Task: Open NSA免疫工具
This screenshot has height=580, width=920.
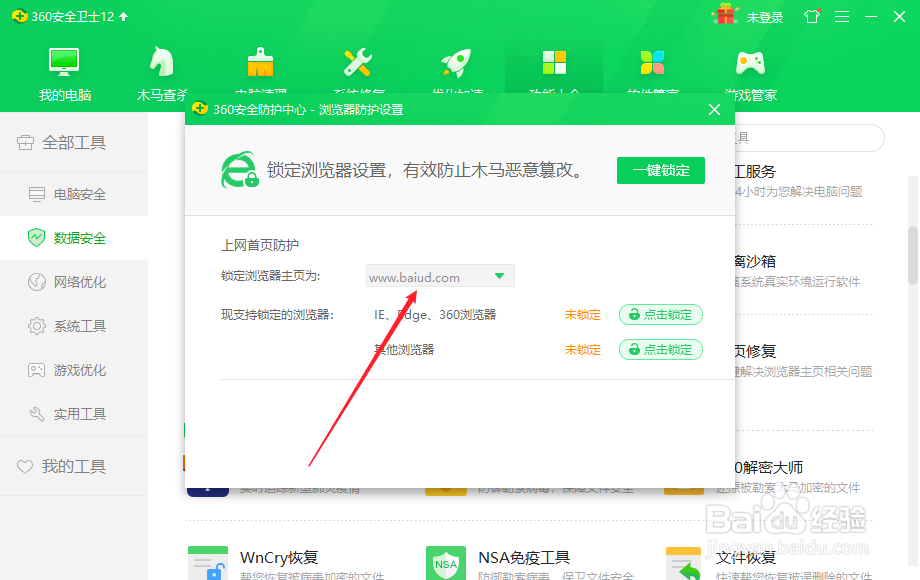Action: 524,557
